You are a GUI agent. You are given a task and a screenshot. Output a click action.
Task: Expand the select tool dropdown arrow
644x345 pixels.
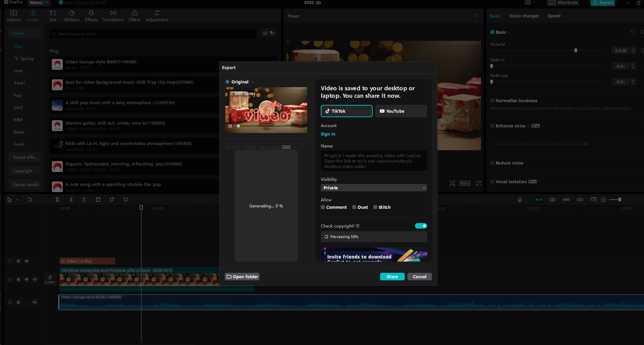[x=17, y=200]
